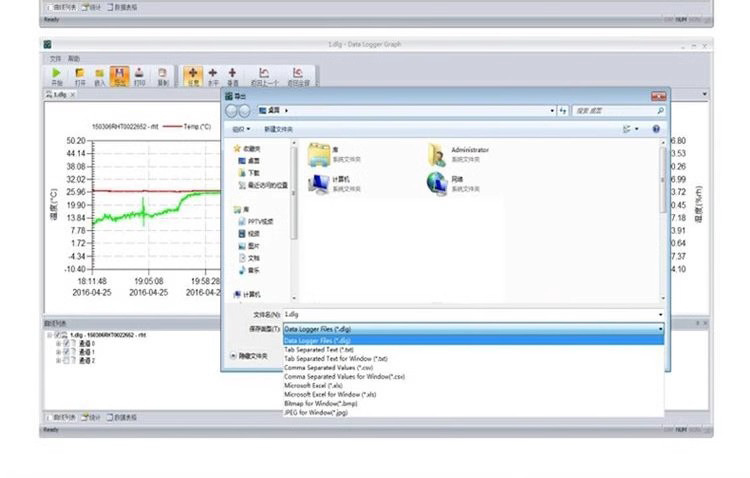Click the green Start (开始) toolbar button
The height and width of the screenshot is (478, 750).
coord(56,76)
